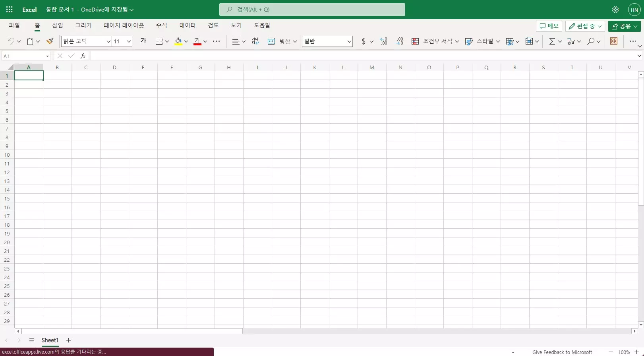
Task: Click the find magnifier icon
Action: tap(591, 41)
